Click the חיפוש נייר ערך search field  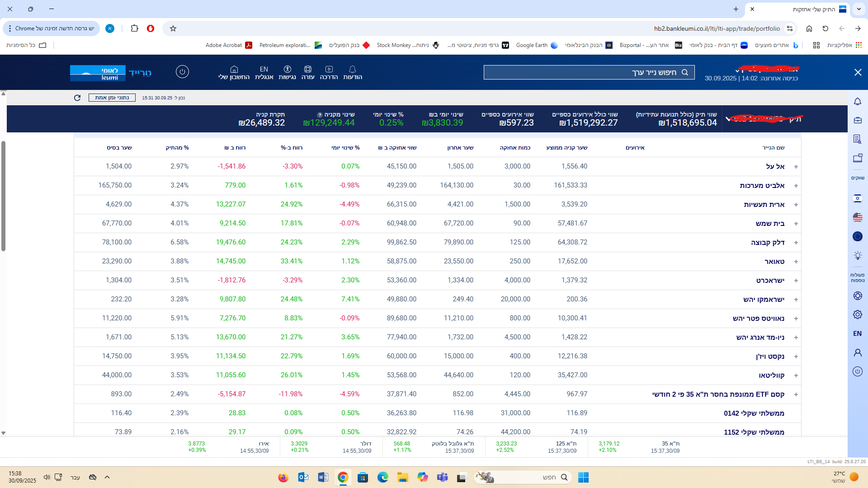pos(589,72)
